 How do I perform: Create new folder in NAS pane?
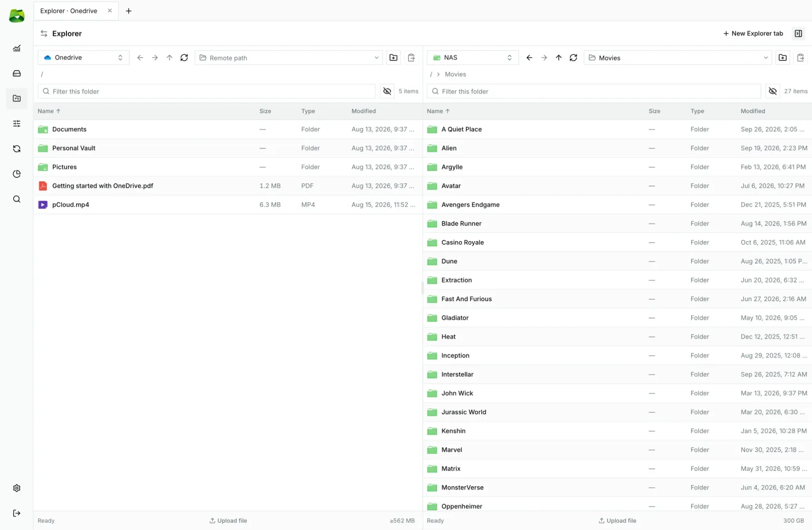point(783,58)
